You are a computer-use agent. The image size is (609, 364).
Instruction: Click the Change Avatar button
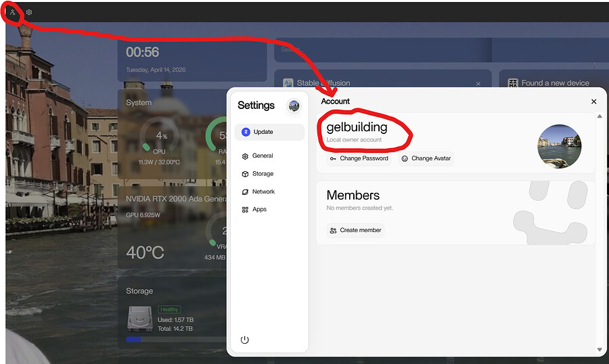[426, 158]
